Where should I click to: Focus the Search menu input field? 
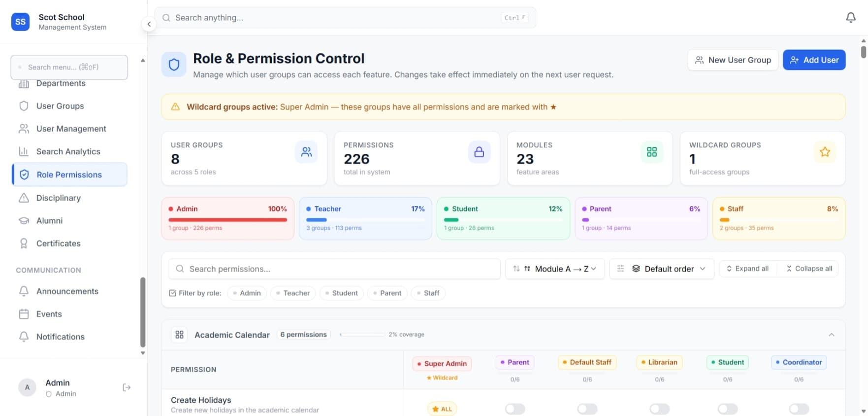(69, 67)
